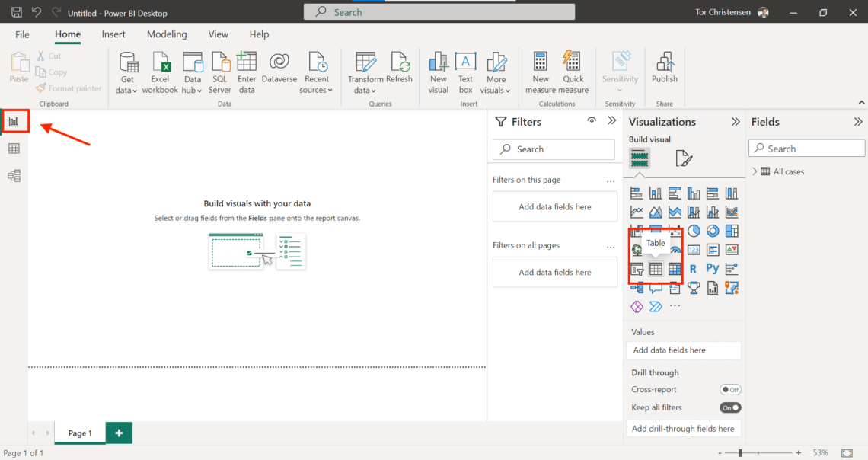Collapse the Visualizations pane
The width and height of the screenshot is (868, 460).
click(x=736, y=122)
